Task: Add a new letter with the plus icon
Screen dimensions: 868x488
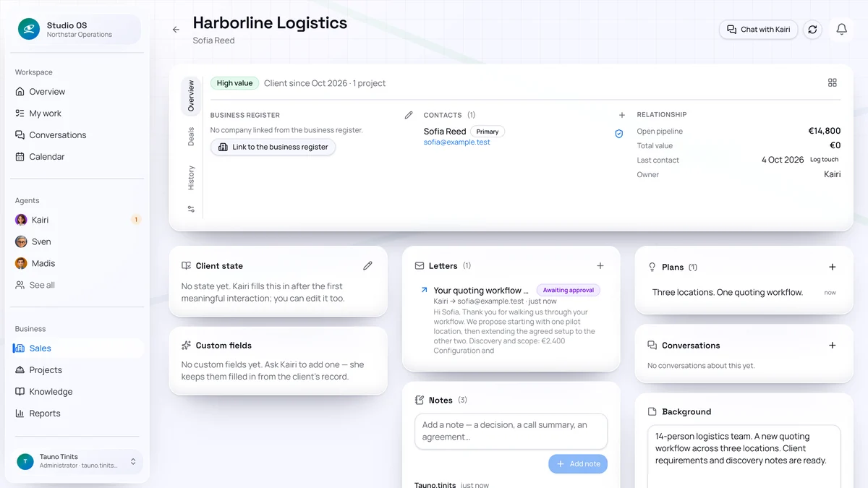Action: pyautogui.click(x=600, y=266)
